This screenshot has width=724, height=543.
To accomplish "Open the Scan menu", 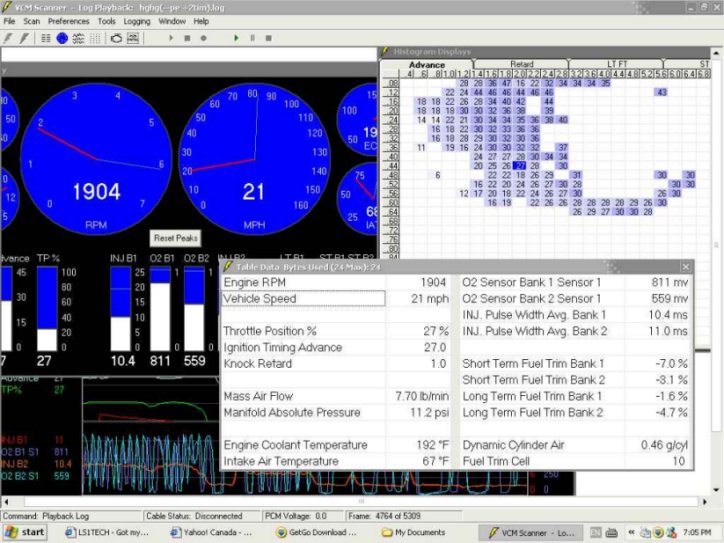I will point(32,21).
